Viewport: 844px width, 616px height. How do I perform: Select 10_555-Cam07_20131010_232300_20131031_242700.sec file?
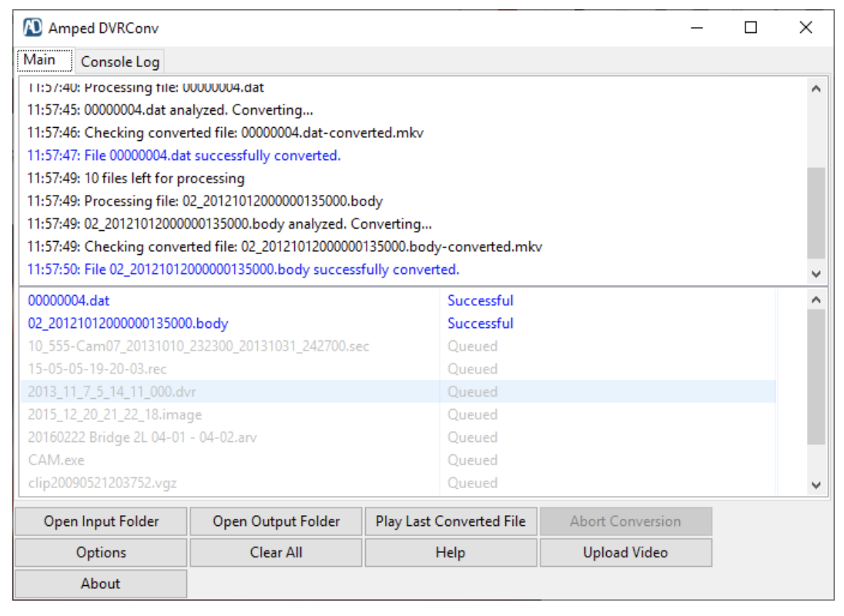199,346
